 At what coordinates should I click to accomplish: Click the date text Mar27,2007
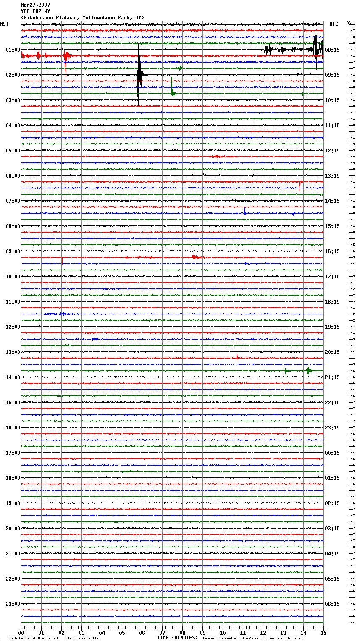coord(35,5)
